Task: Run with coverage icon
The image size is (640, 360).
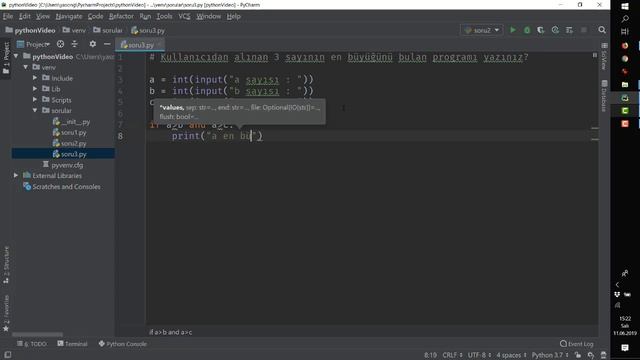Action: [x=541, y=30]
